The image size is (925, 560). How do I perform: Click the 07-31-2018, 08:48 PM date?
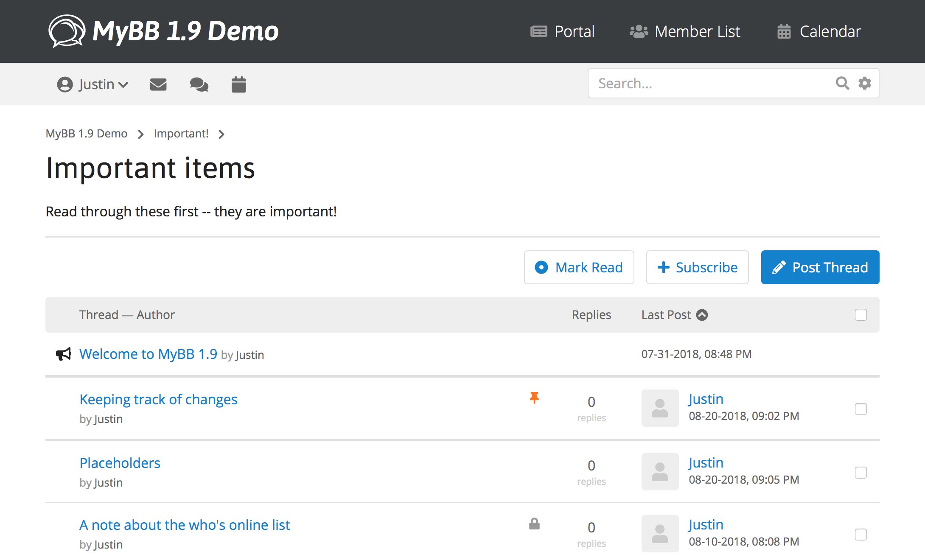696,354
